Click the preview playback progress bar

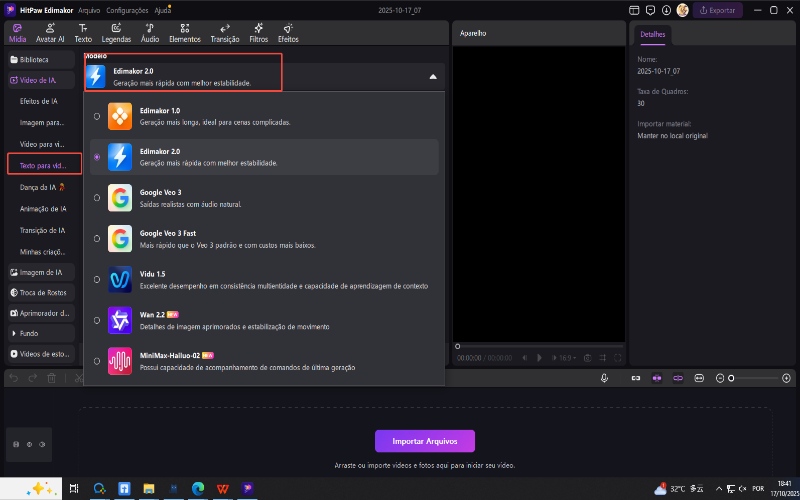tap(539, 346)
